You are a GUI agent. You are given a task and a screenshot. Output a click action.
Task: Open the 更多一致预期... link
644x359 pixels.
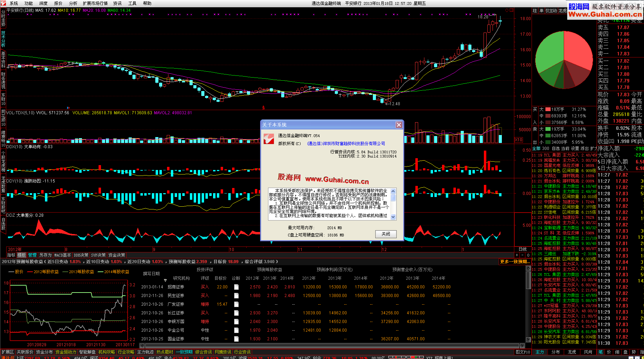coord(515,262)
